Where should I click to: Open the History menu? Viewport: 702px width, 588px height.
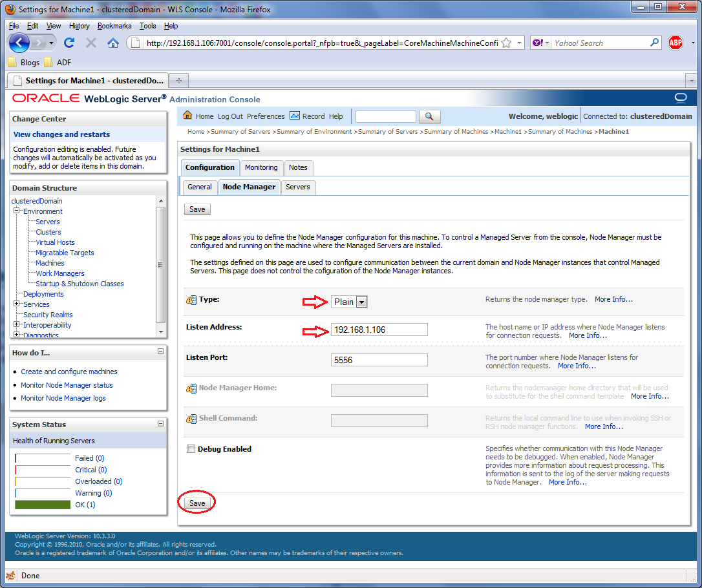80,26
